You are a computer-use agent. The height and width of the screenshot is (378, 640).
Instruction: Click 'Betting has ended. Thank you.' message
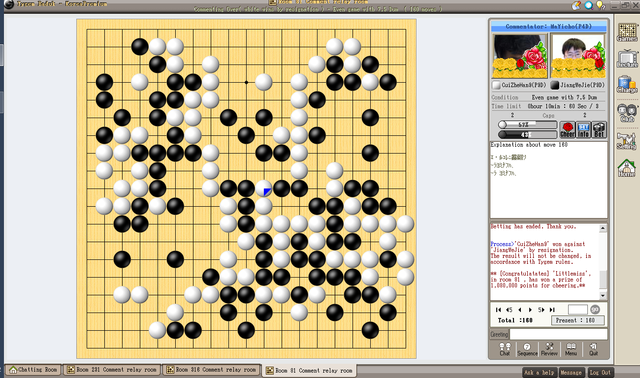point(533,226)
